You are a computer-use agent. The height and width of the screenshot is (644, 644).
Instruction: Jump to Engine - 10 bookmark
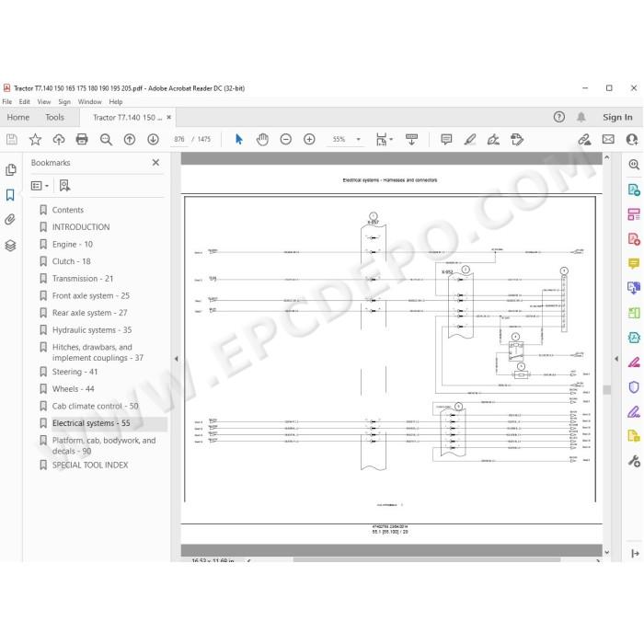[73, 245]
